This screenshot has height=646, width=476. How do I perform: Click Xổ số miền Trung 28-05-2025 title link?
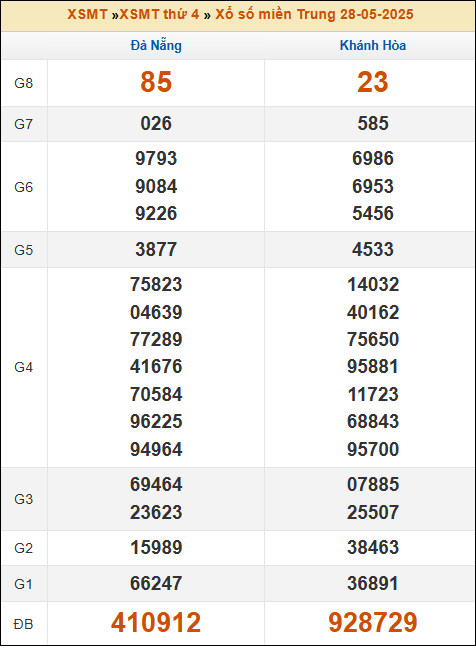click(314, 14)
